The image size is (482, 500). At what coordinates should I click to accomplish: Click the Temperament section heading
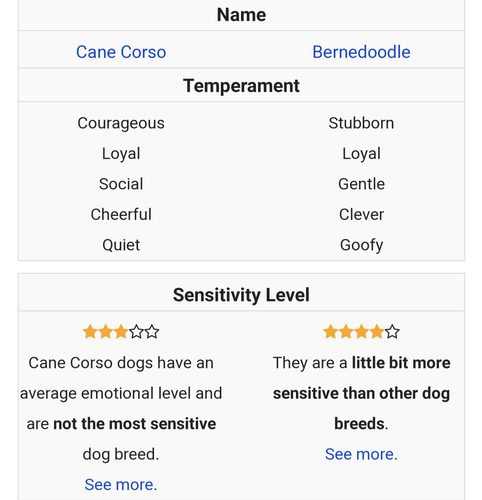tap(241, 86)
